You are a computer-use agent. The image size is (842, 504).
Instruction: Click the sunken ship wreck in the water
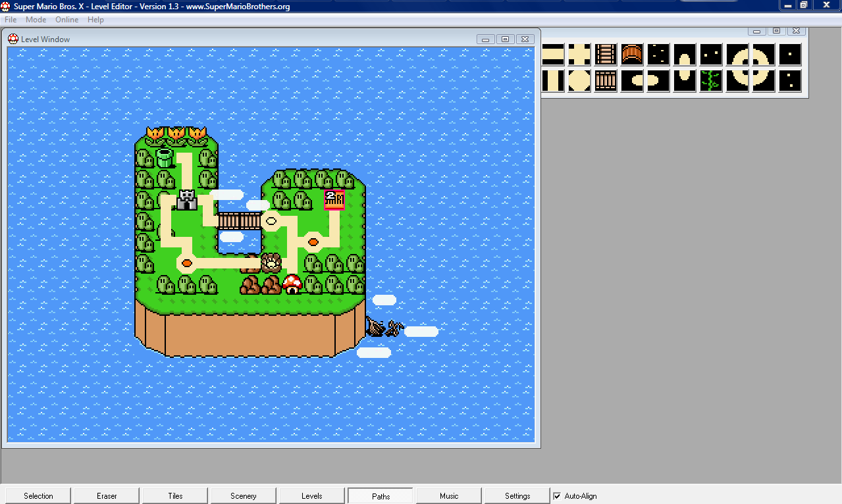click(384, 326)
